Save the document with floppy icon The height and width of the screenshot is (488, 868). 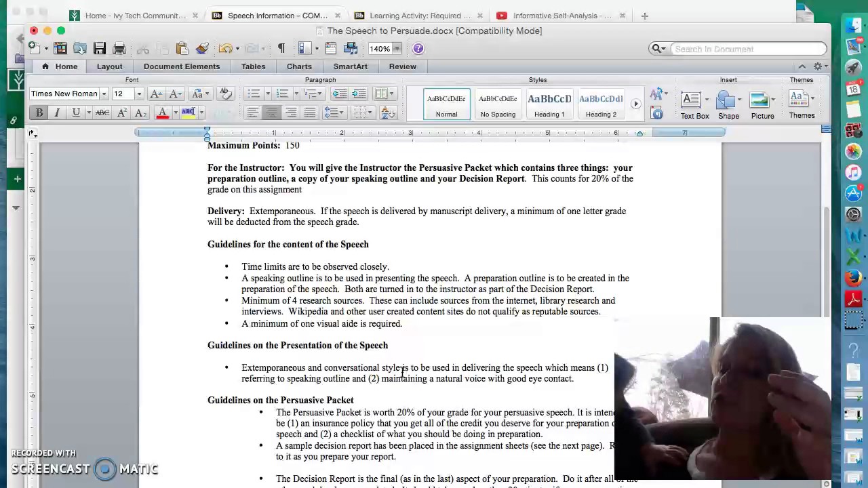point(100,48)
